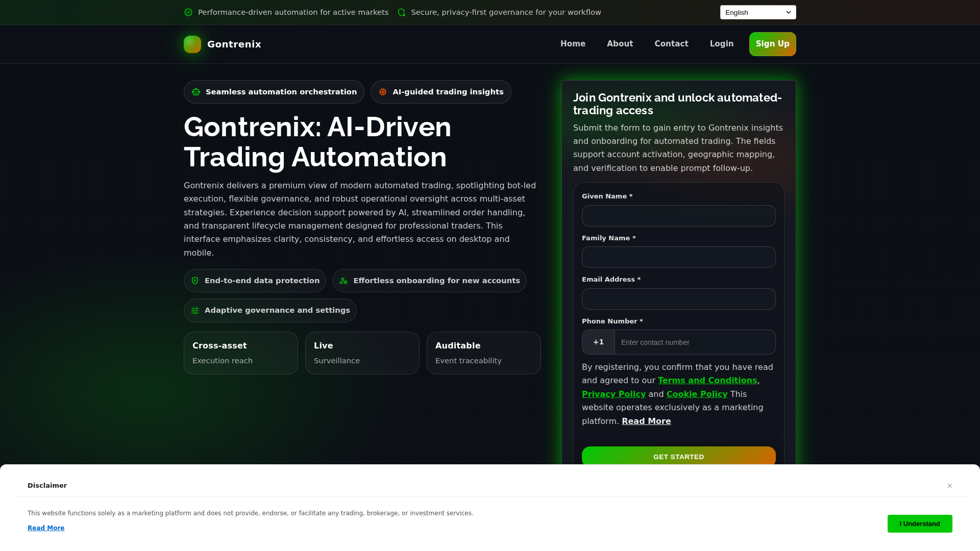
Task: Click the Gontrenix brand name
Action: (x=234, y=44)
